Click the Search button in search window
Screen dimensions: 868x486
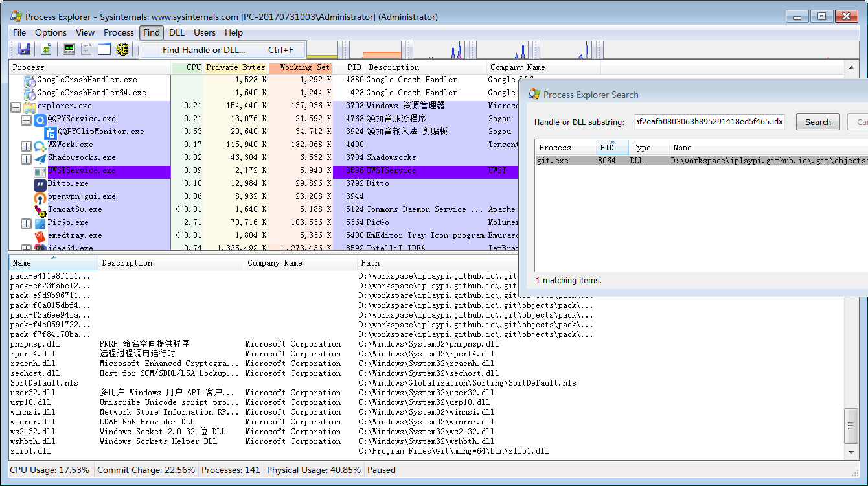tap(817, 122)
